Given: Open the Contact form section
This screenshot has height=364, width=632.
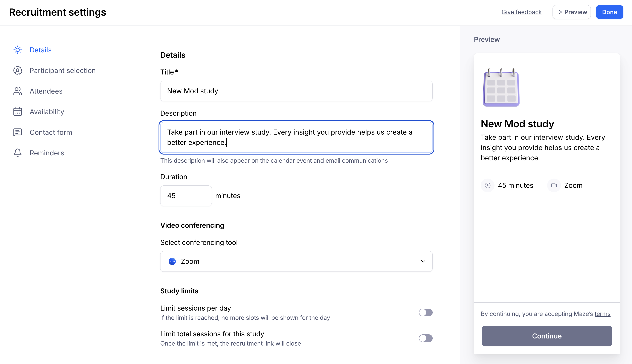Looking at the screenshot, I should (x=51, y=132).
